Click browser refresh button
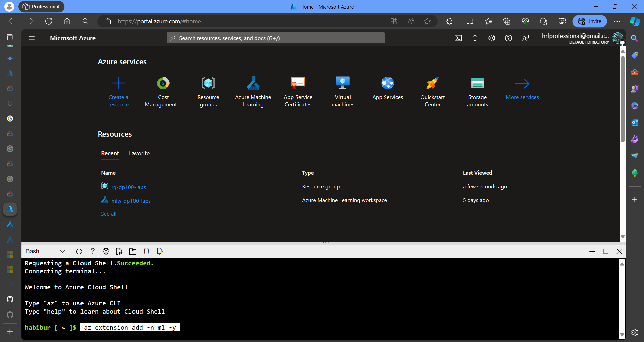 click(x=49, y=21)
